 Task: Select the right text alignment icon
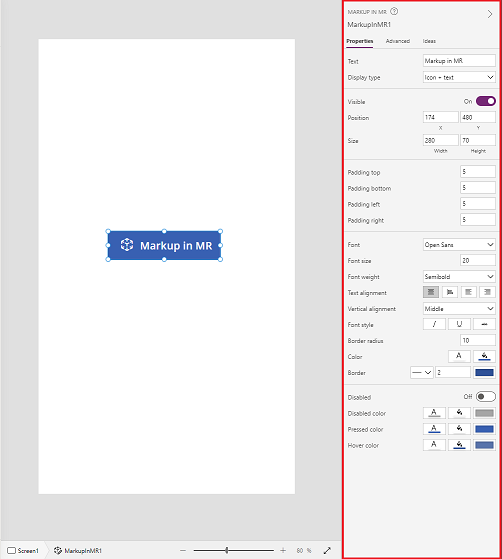click(487, 292)
